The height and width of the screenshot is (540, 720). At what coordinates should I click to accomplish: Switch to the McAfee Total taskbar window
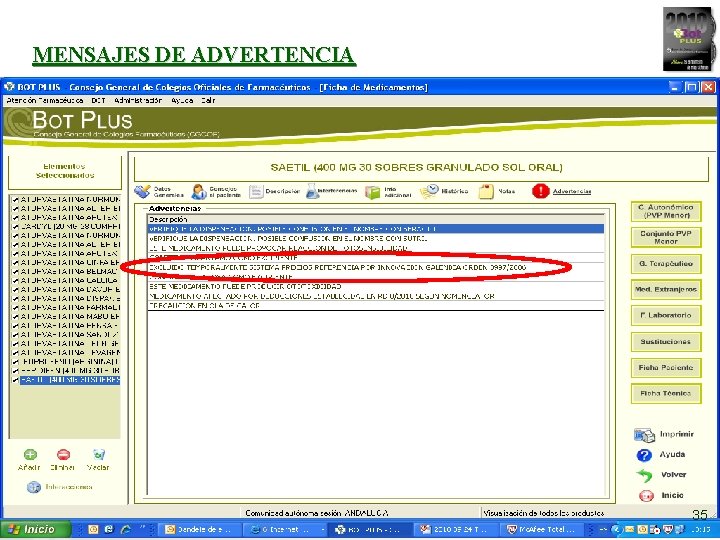pos(544,529)
